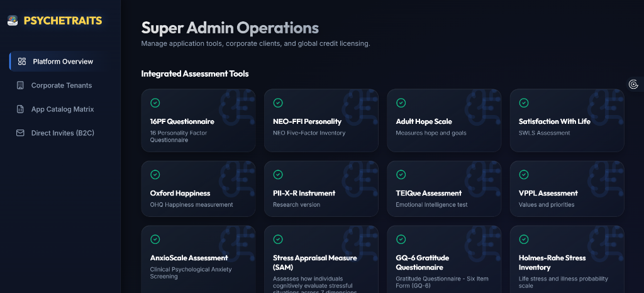Click the green check icon on VPPL Assessment
Viewport: 644px width, 293px height.
pos(524,175)
